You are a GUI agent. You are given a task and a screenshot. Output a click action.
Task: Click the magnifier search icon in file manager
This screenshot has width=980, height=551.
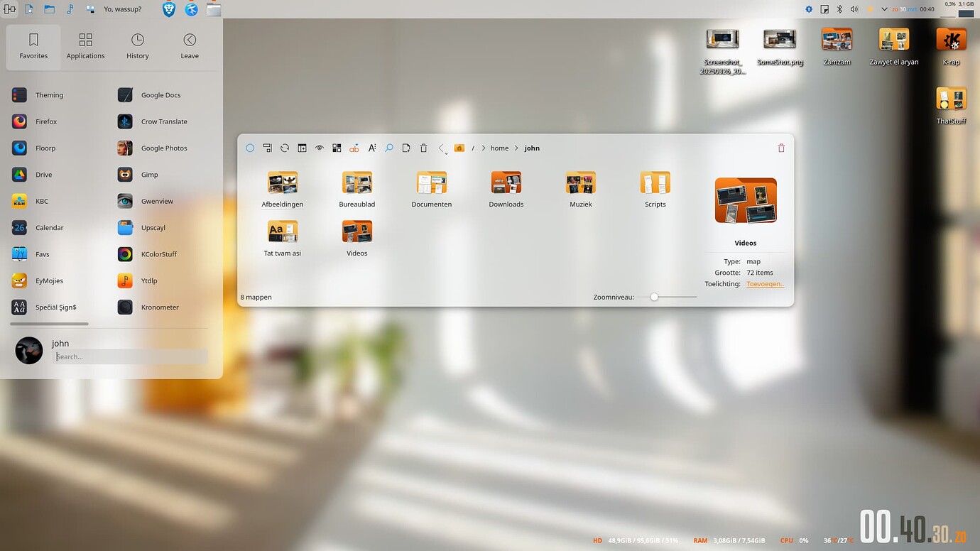click(389, 148)
